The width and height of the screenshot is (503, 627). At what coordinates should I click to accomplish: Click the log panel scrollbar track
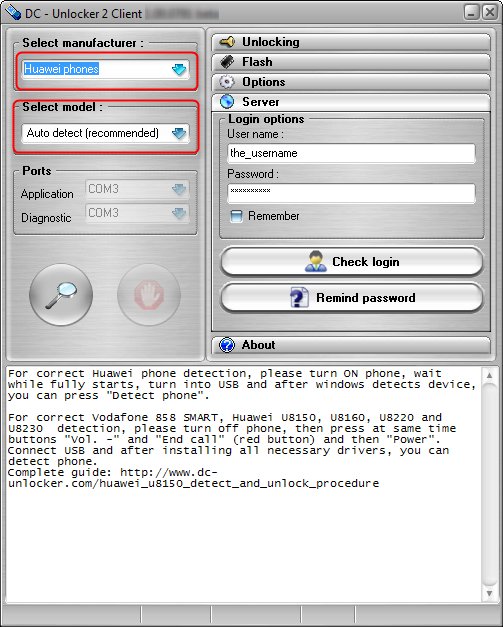[x=489, y=484]
